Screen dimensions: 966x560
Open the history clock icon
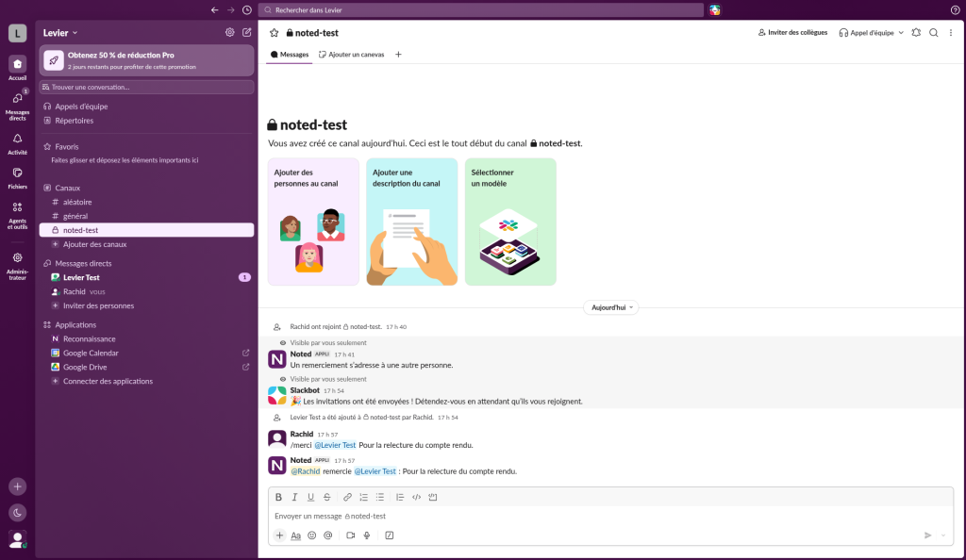coord(247,9)
